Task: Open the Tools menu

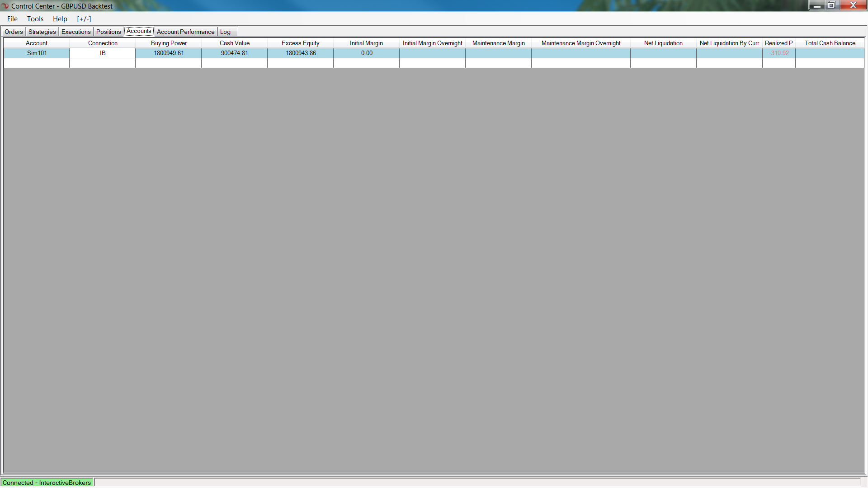Action: tap(35, 19)
